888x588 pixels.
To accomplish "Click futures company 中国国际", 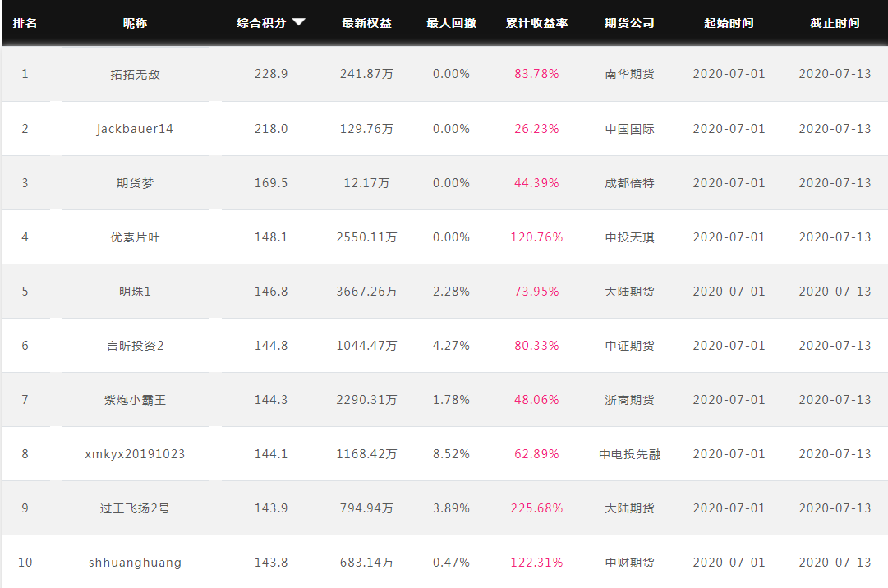I will tap(629, 129).
